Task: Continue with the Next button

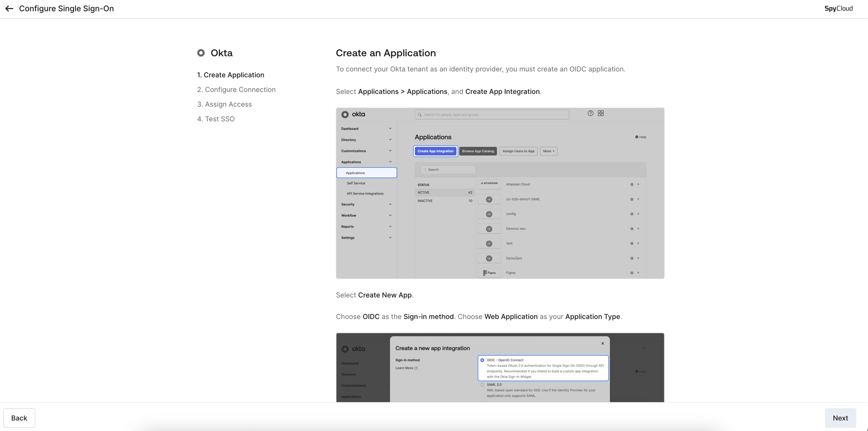Action: point(840,418)
